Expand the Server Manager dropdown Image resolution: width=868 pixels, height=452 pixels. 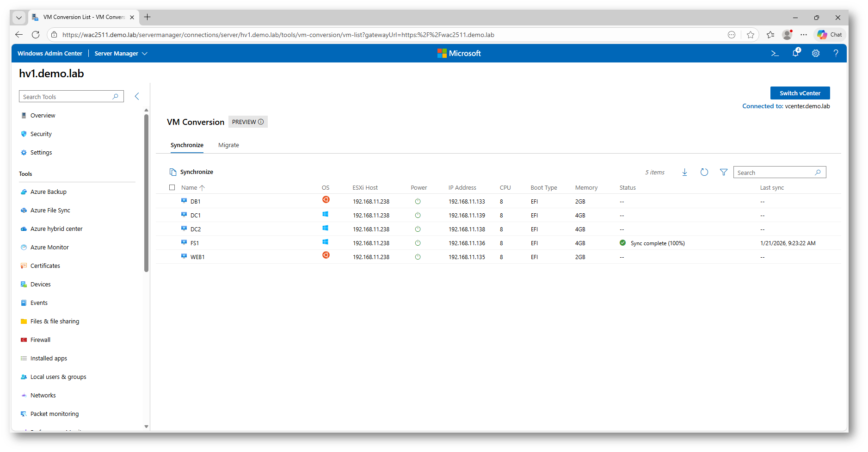coord(121,54)
